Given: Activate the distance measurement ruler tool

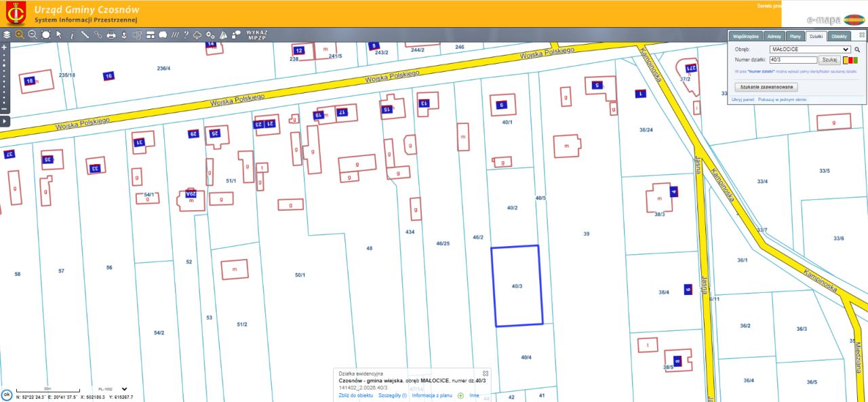Looking at the screenshot, I should pos(85,35).
